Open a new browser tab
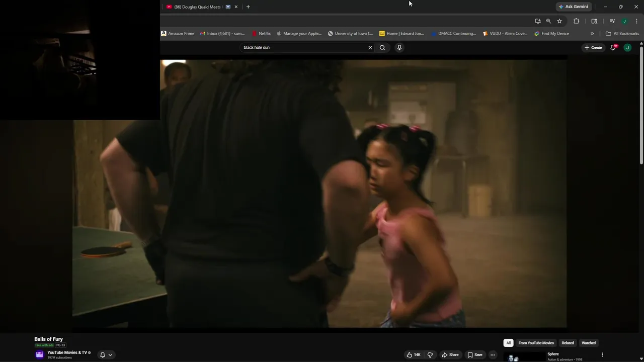The height and width of the screenshot is (362, 644). [x=248, y=7]
